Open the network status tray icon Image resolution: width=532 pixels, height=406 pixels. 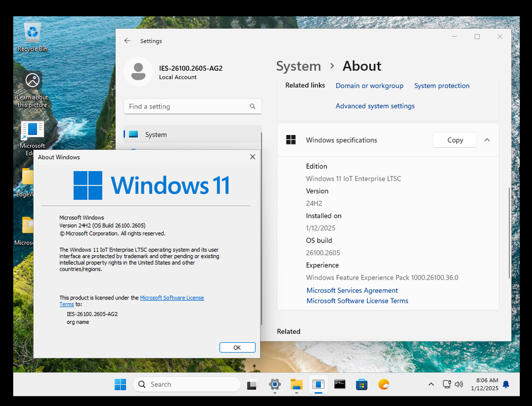[x=447, y=384]
